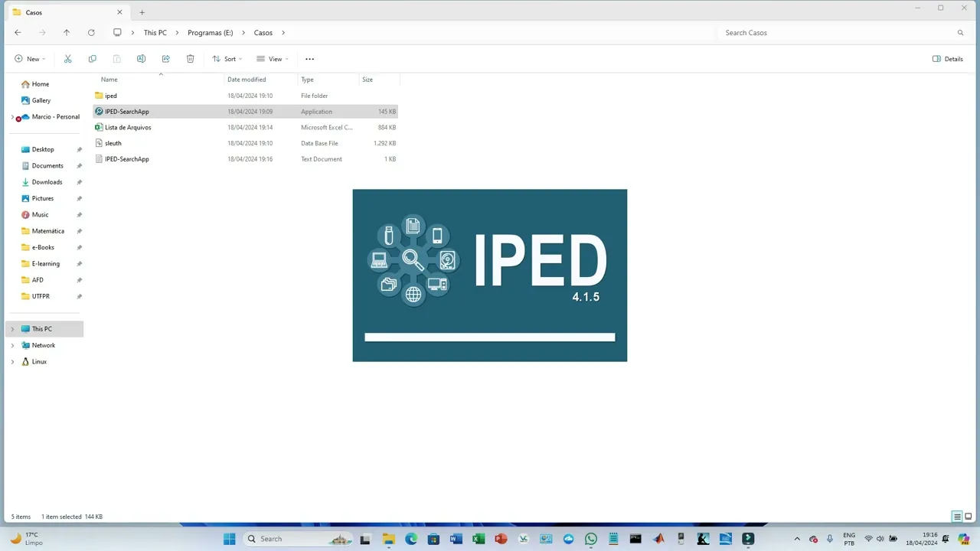Open Windows Start button
The image size is (980, 551).
[229, 539]
